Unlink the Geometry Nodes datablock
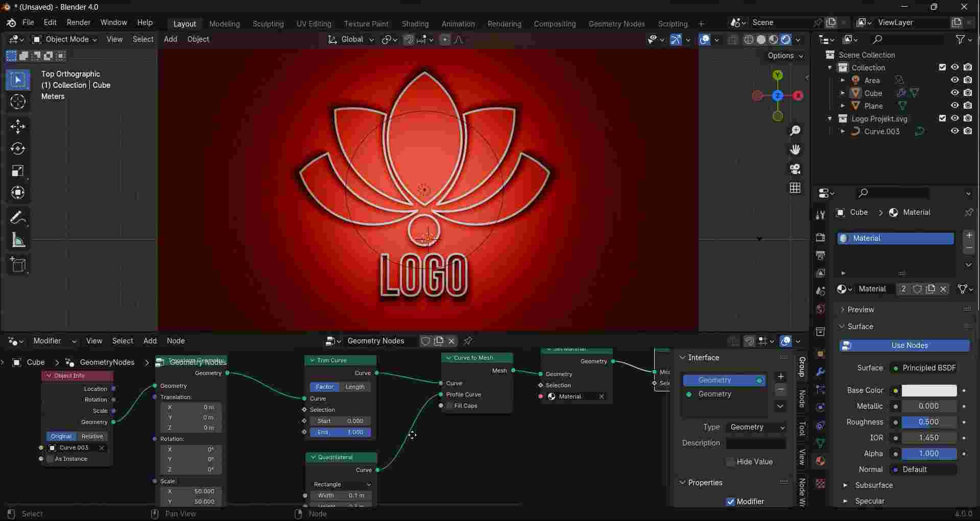Screen dimensions: 980x521 click(x=451, y=341)
